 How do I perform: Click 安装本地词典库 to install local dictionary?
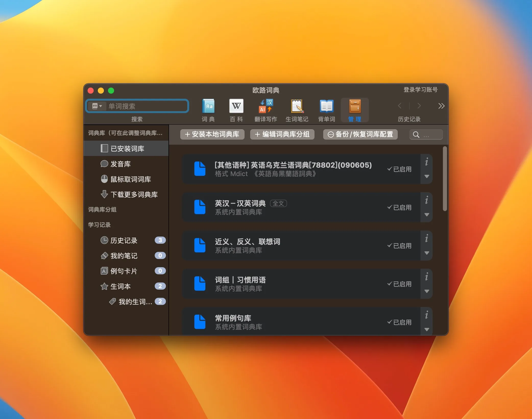coord(212,134)
